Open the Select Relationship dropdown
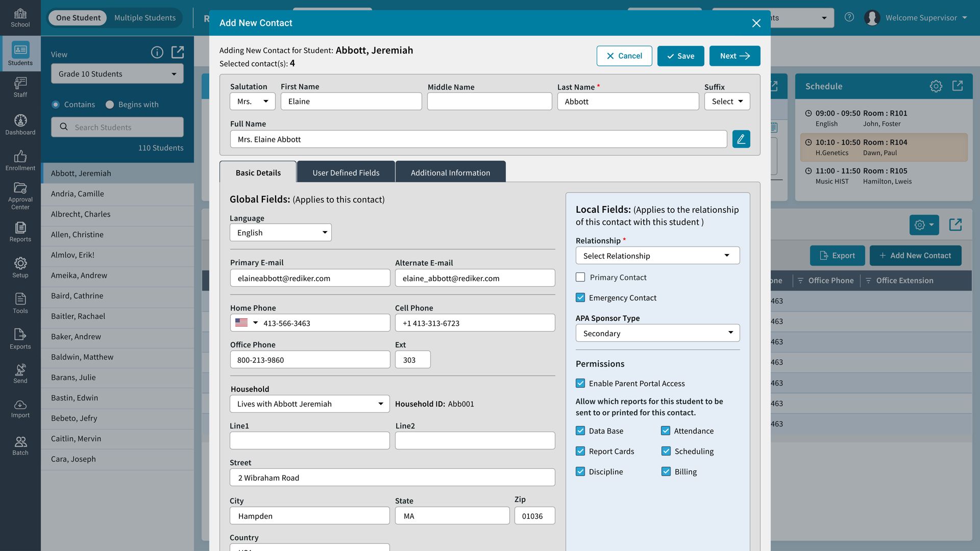 coord(657,255)
